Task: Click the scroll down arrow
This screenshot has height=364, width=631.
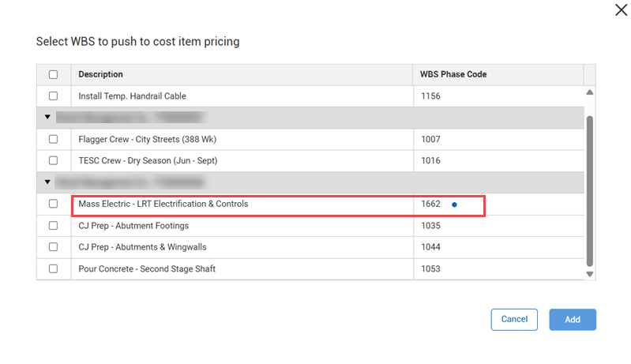Action: coord(589,273)
